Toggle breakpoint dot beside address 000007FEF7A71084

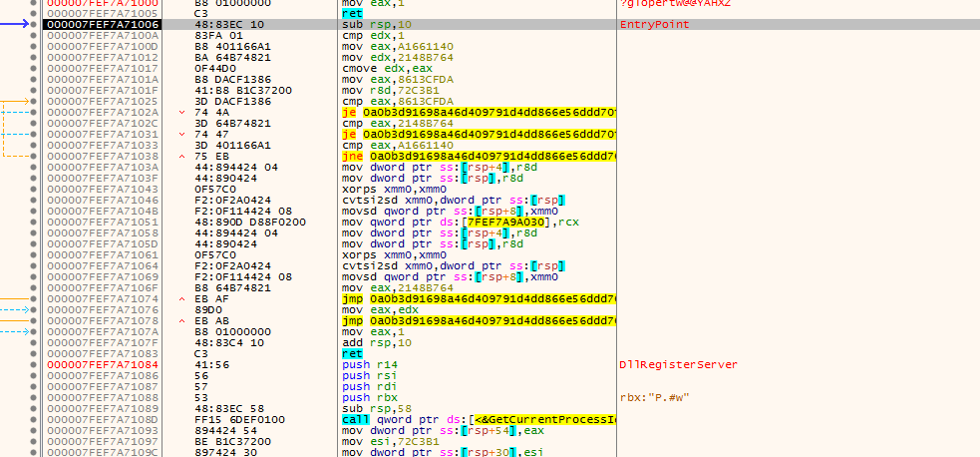click(x=35, y=364)
